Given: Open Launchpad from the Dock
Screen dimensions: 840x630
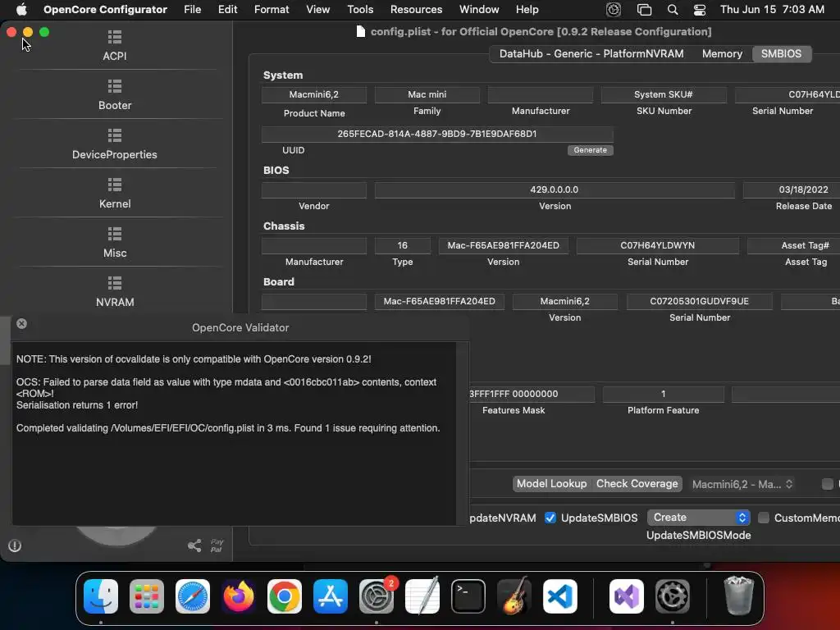Looking at the screenshot, I should coord(147,596).
